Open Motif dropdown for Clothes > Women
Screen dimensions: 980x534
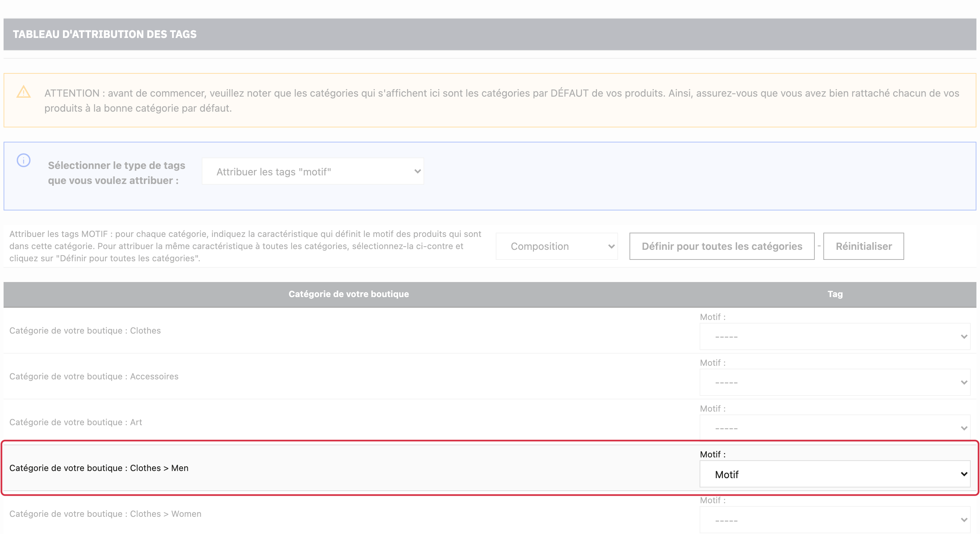pos(835,520)
